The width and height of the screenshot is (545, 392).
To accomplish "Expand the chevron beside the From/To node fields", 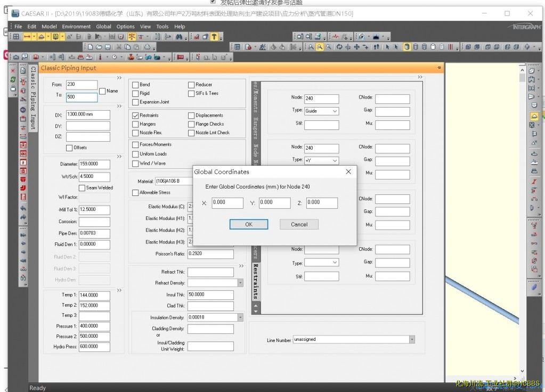I will tap(119, 78).
